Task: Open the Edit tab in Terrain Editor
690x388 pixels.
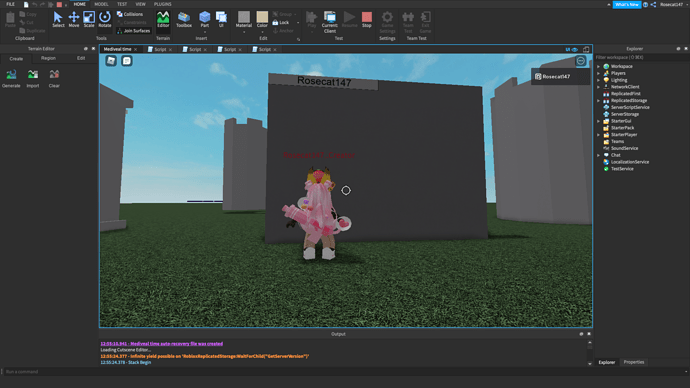Action: (x=81, y=58)
